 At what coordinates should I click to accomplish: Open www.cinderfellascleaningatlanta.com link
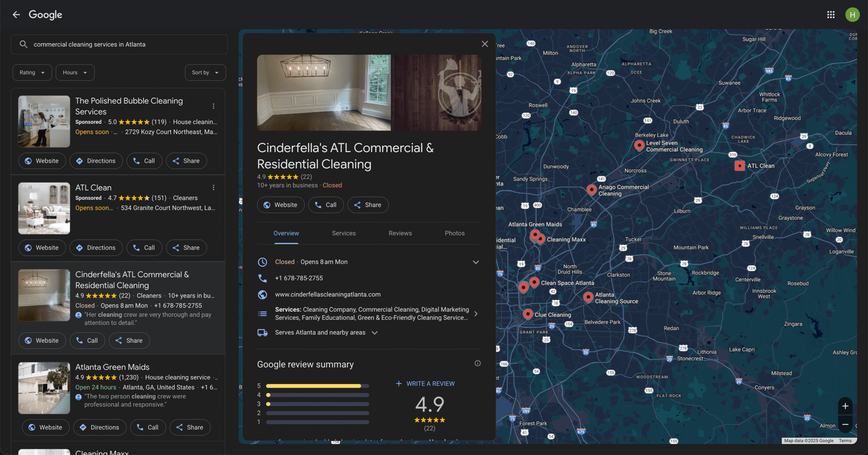(328, 294)
